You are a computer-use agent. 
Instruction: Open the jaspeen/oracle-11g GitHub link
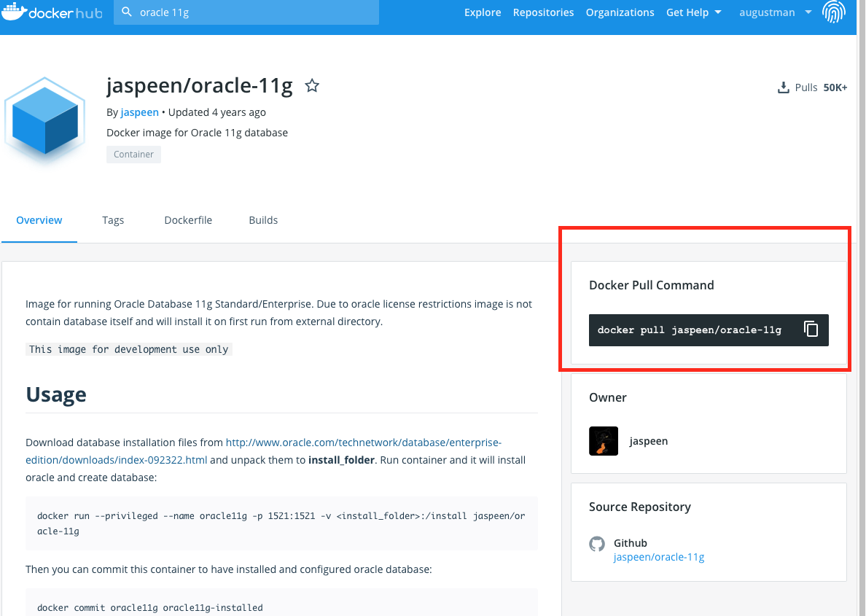pyautogui.click(x=659, y=557)
